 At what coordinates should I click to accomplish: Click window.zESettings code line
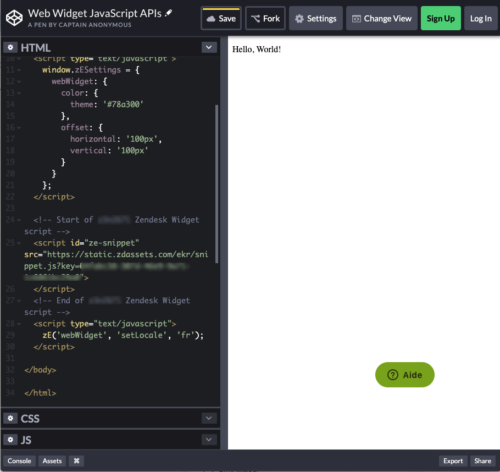pyautogui.click(x=91, y=70)
